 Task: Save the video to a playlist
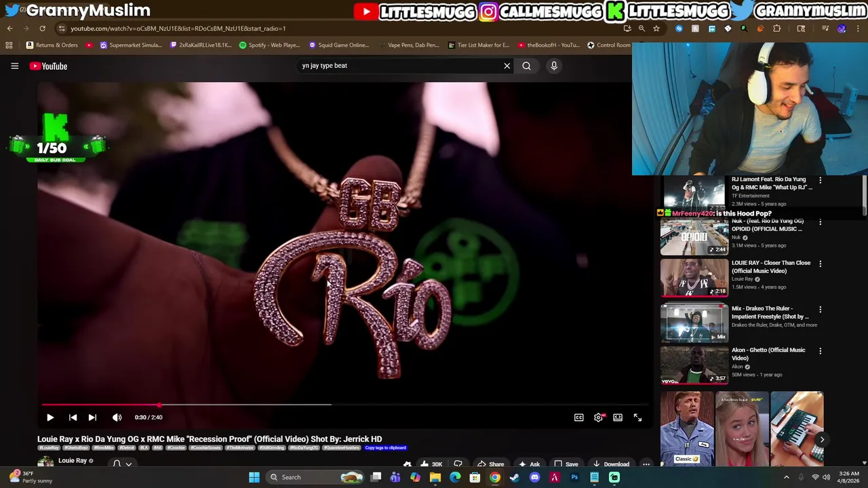pos(566,464)
